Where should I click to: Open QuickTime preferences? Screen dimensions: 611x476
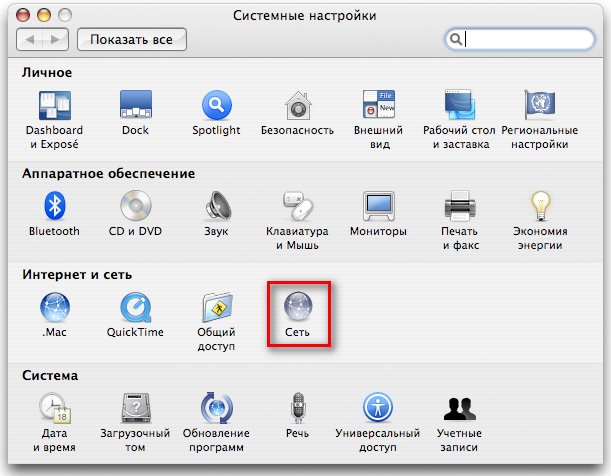pos(135,307)
